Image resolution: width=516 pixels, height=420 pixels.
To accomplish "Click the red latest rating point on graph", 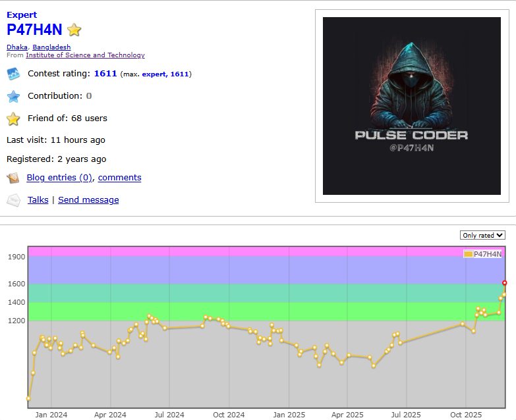I will [505, 283].
